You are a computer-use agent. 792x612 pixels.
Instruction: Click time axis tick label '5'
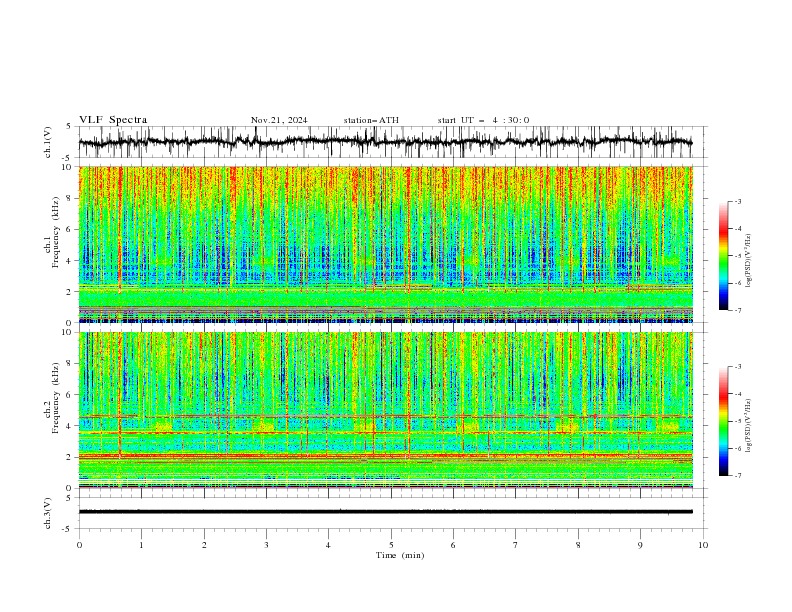pos(391,545)
